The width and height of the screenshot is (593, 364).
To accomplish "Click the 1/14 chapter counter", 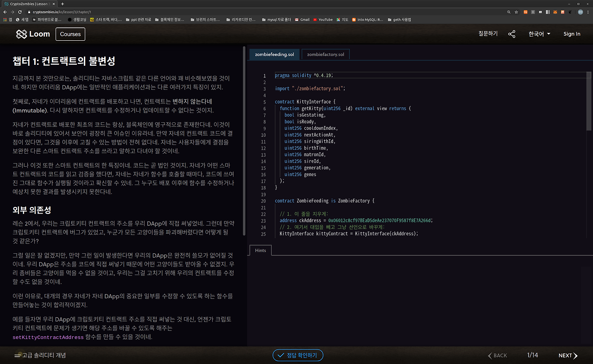I will click(x=533, y=355).
